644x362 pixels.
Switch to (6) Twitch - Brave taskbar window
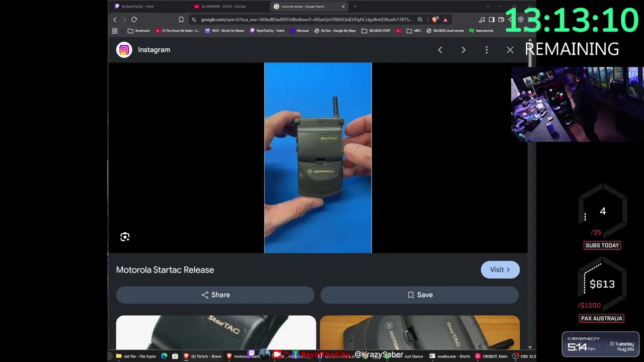pos(202,356)
